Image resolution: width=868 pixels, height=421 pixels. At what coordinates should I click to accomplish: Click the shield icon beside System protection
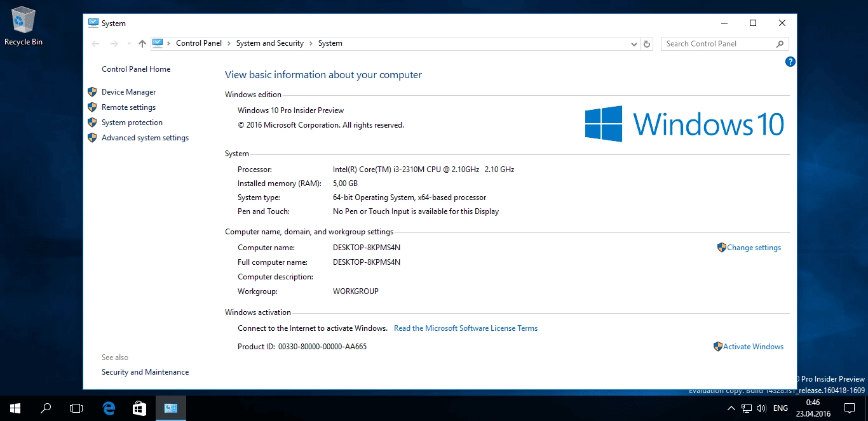click(92, 123)
